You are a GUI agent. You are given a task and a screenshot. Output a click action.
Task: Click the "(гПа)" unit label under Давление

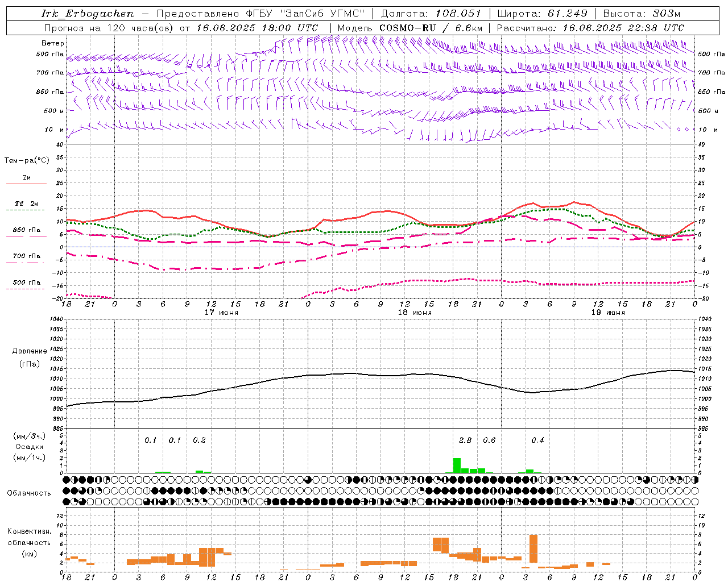(x=30, y=364)
